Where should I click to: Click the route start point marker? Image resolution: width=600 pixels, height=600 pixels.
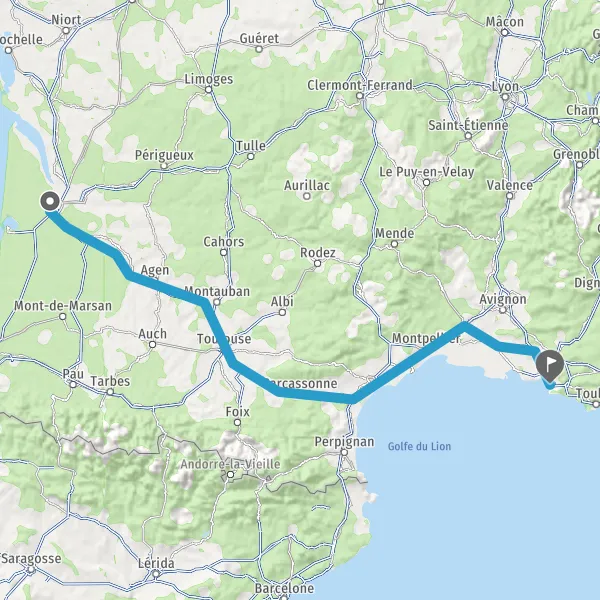[x=50, y=201]
